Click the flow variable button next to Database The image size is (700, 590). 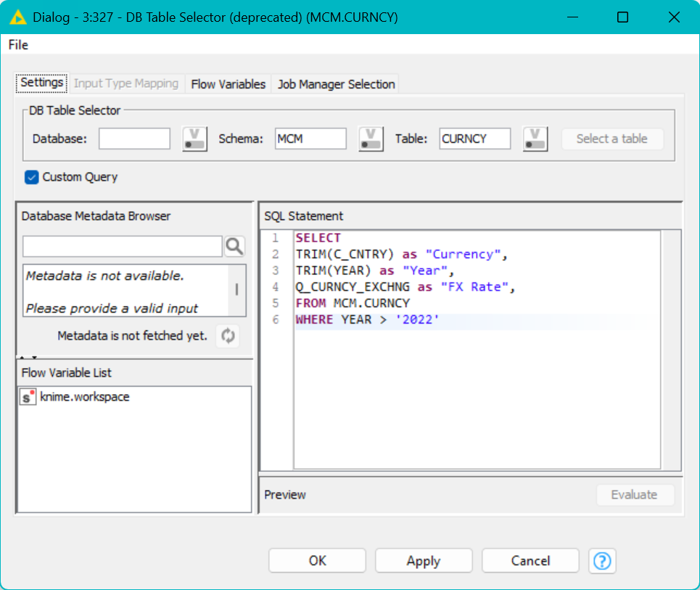coord(194,139)
